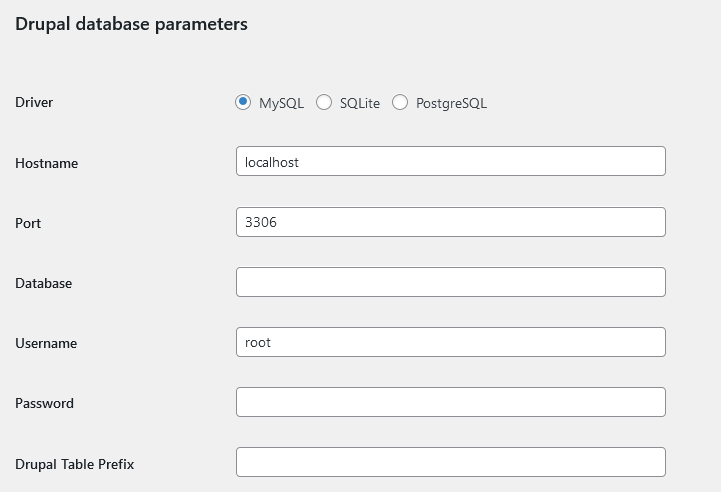Focus the Hostname field containing localhost

(x=450, y=162)
